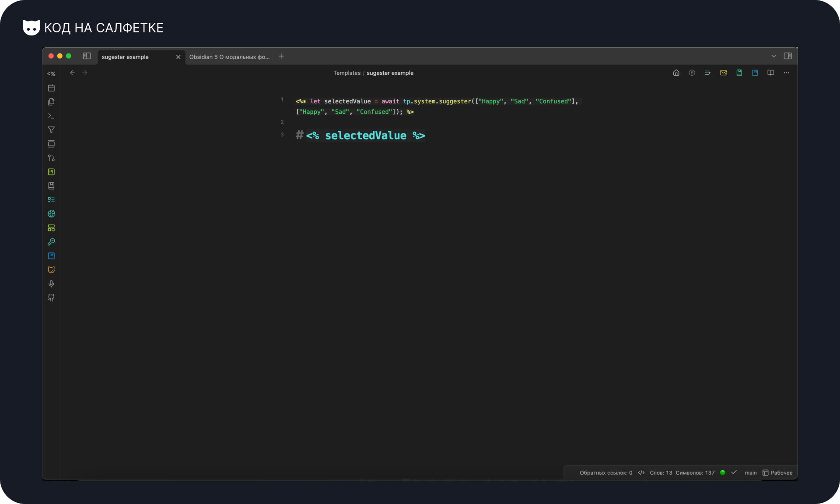Click the copy documents ribbon icon
The height and width of the screenshot is (504, 840).
pyautogui.click(x=51, y=102)
